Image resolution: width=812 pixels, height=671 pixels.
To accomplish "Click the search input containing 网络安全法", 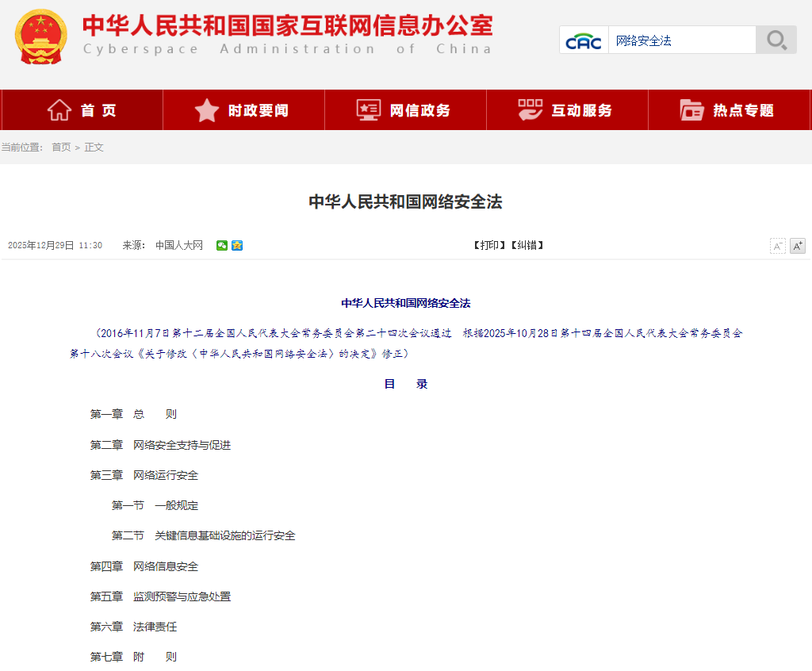I will [x=680, y=39].
